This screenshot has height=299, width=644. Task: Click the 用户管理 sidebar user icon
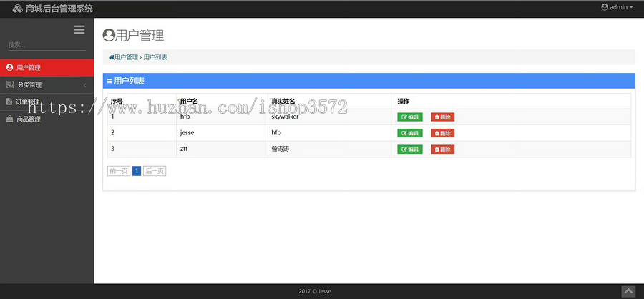(10, 68)
